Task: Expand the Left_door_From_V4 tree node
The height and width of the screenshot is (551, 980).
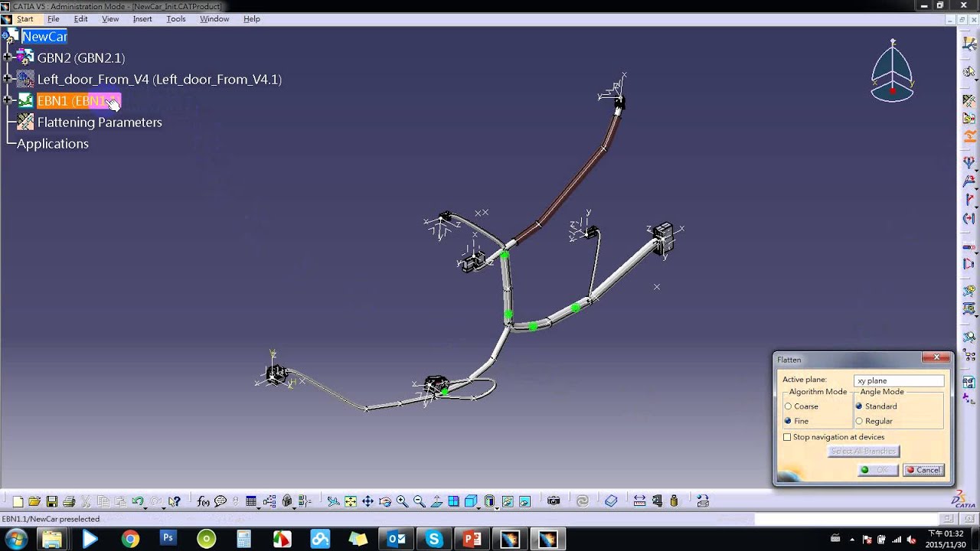Action: [8, 79]
